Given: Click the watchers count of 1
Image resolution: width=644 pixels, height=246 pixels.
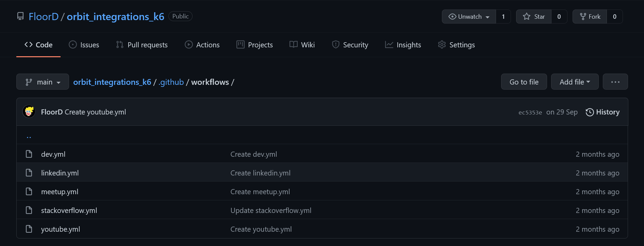Looking at the screenshot, I should pos(503,16).
